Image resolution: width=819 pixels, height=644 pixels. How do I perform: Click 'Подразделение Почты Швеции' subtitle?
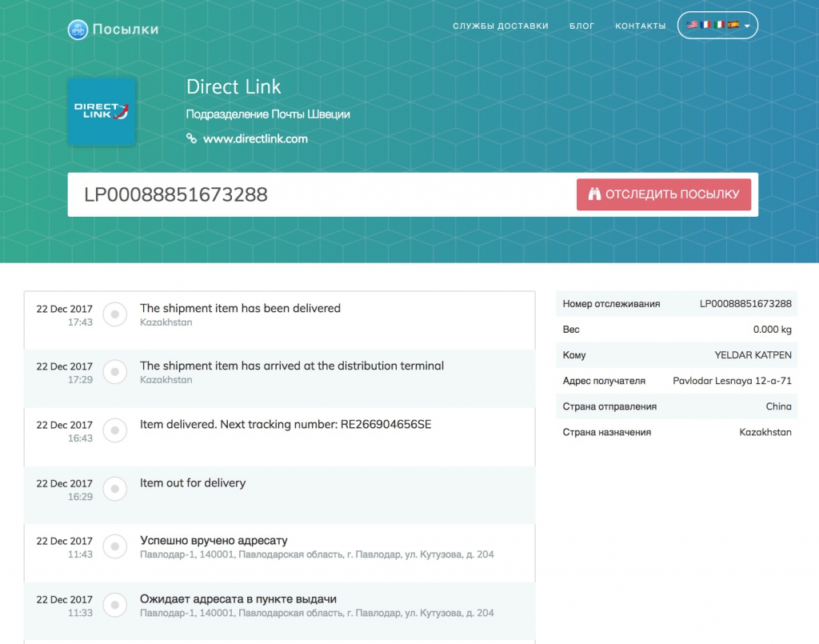point(268,114)
